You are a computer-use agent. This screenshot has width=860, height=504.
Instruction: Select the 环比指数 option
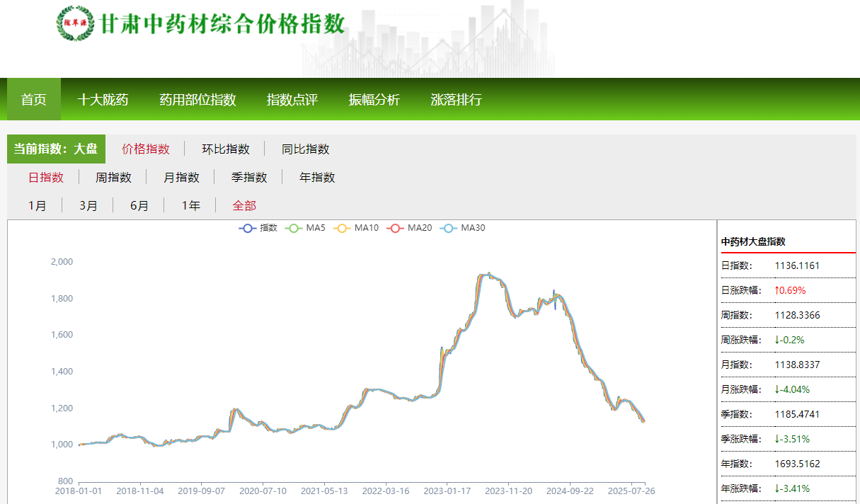pos(225,149)
